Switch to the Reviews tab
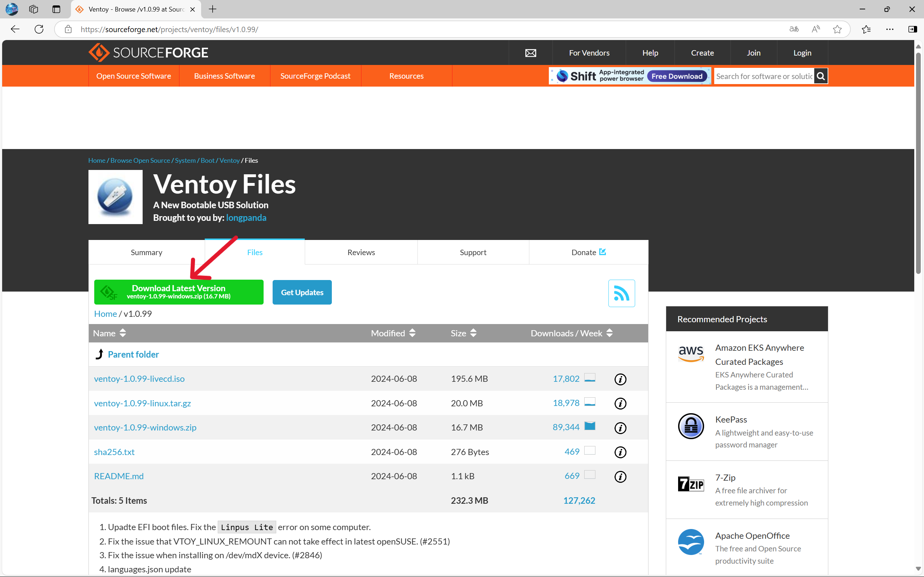The width and height of the screenshot is (924, 577). click(361, 252)
